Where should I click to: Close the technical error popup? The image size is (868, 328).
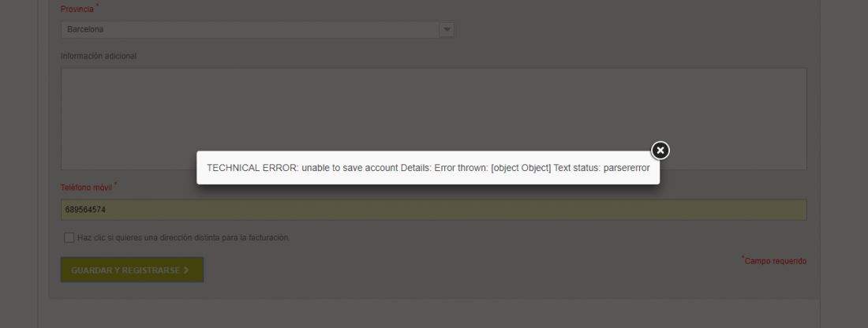[x=660, y=150]
